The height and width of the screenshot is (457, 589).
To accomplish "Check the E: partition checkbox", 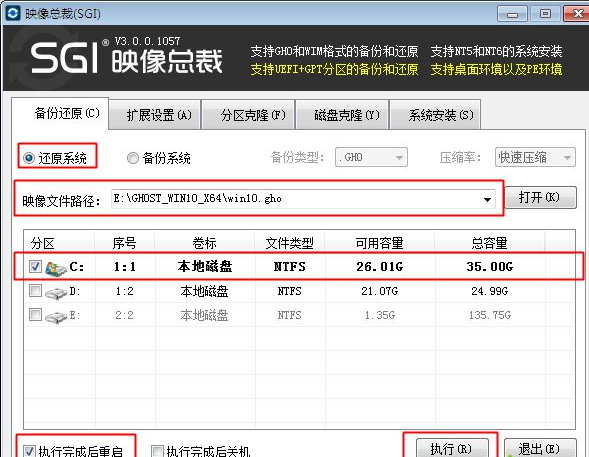I will (x=35, y=314).
